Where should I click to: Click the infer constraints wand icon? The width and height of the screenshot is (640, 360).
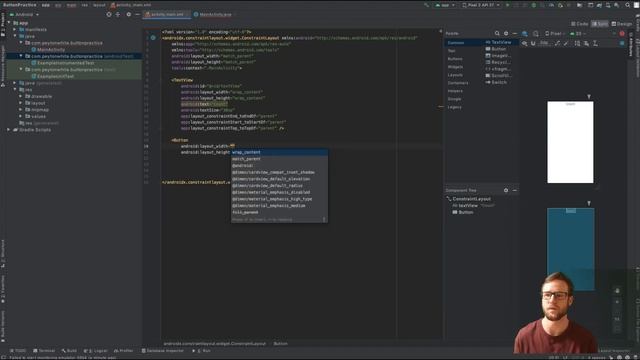click(566, 43)
